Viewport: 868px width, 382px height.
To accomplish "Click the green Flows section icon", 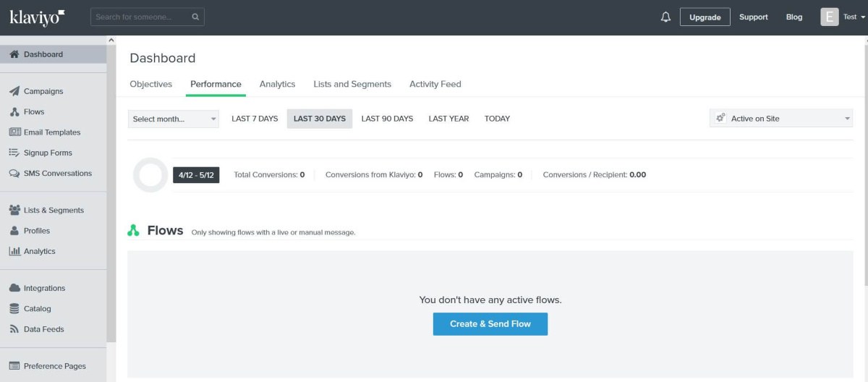I will tap(133, 231).
